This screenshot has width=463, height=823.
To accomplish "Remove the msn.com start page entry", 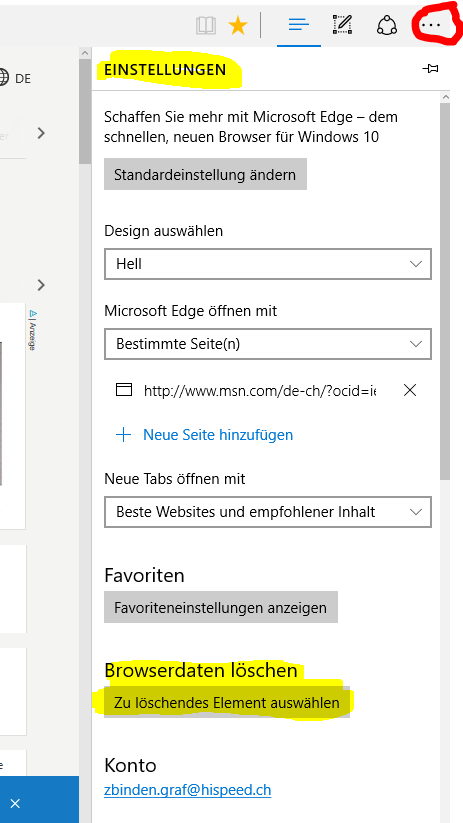I will point(409,390).
